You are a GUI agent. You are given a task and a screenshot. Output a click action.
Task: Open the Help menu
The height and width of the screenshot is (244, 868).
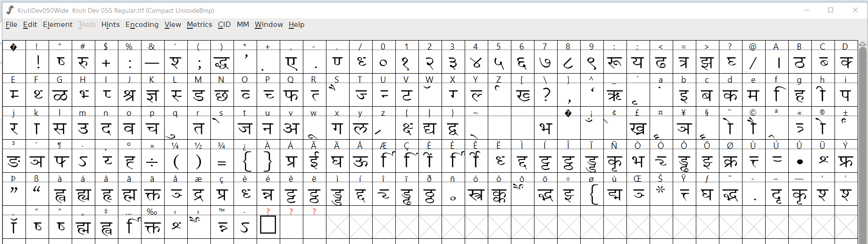(x=296, y=25)
